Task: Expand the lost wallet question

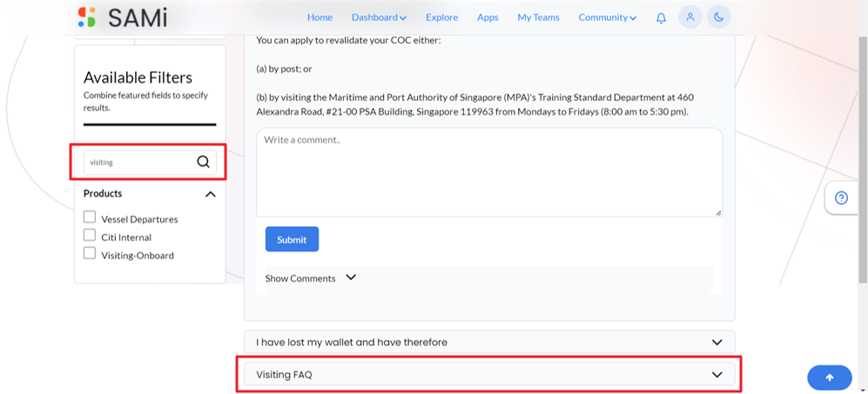Action: point(489,342)
